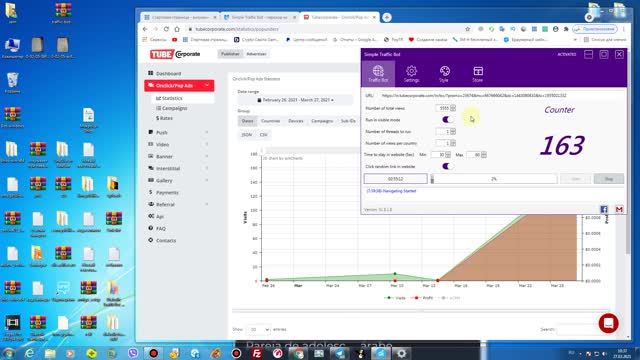The width and height of the screenshot is (640, 360).
Task: Toggle the Profit series in chart legend
Action: (422, 298)
